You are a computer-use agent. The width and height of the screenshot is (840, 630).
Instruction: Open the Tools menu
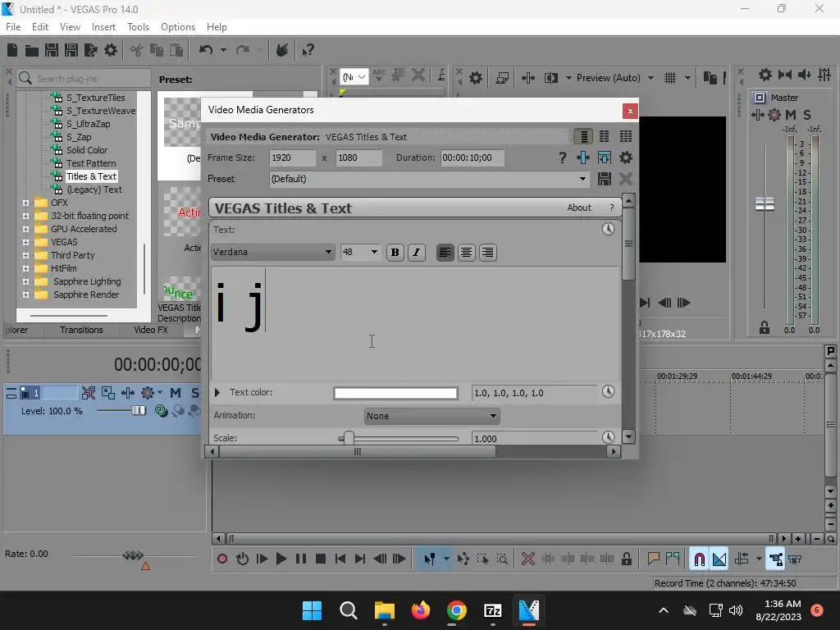[x=138, y=27]
